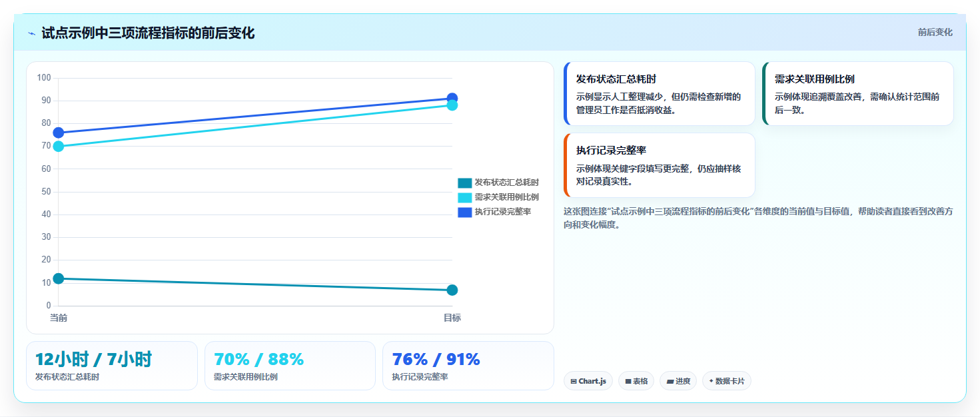This screenshot has height=417, width=980.
Task: Click the lightning icon beside the title
Action: tap(31, 33)
